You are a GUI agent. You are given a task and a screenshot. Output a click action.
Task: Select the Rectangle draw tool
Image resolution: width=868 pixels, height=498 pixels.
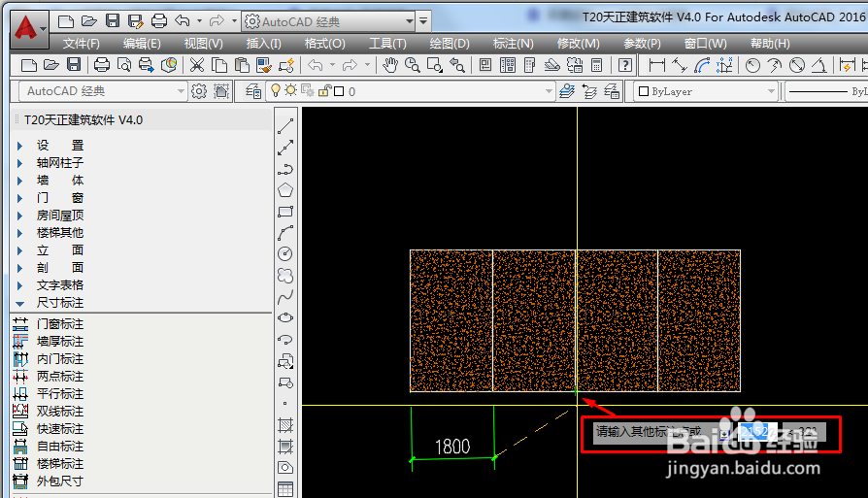pos(285,212)
